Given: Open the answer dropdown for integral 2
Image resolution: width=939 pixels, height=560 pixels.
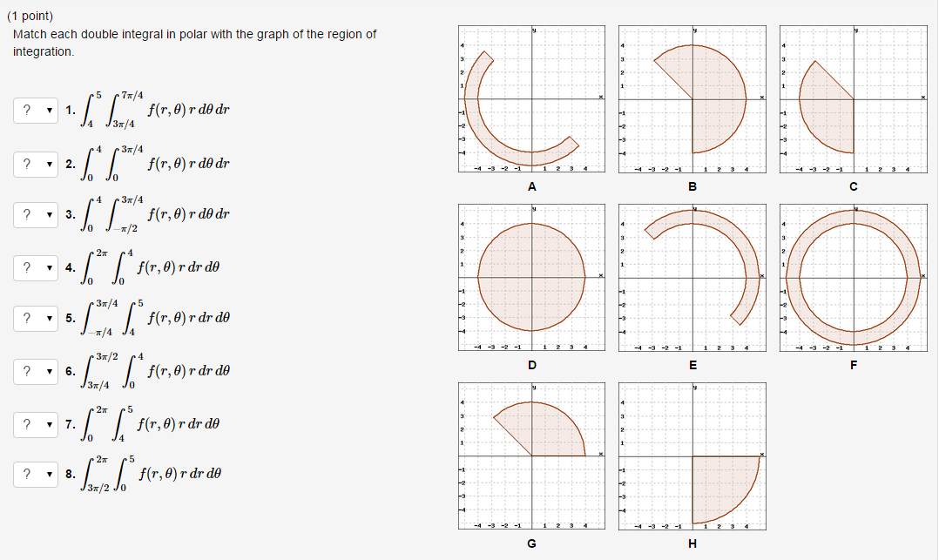Looking at the screenshot, I should [x=35, y=164].
